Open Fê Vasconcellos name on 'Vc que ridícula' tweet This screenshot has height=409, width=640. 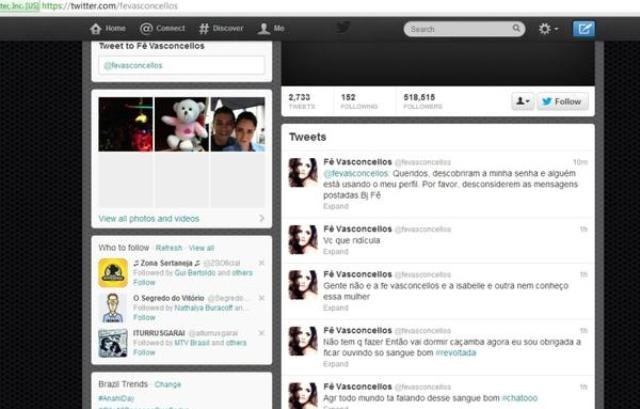click(x=358, y=229)
